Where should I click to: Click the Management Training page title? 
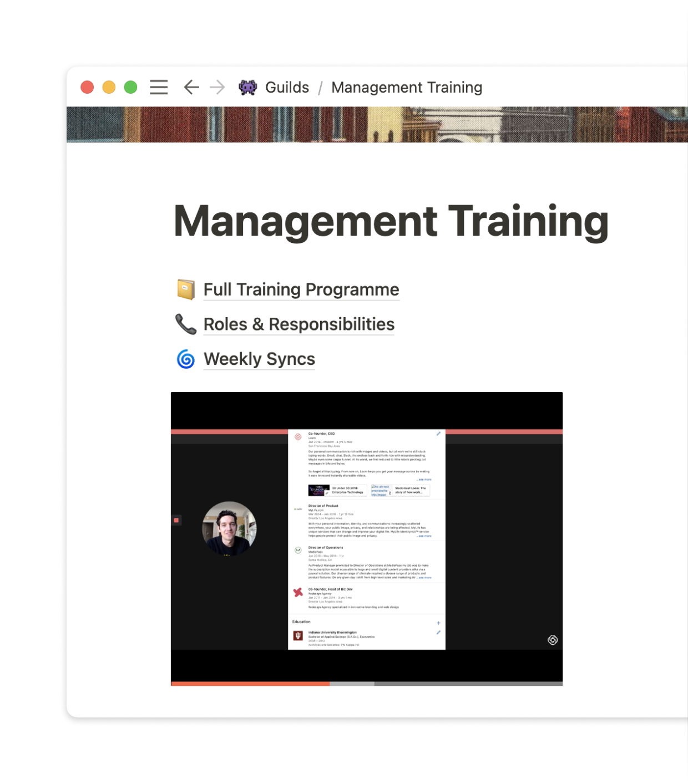(391, 221)
